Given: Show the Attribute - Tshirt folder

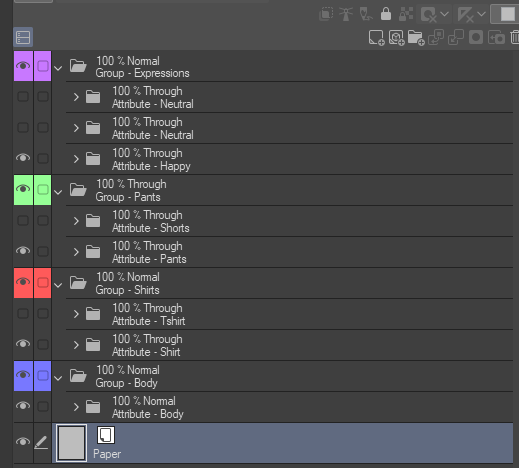Looking at the screenshot, I should pos(23,313).
